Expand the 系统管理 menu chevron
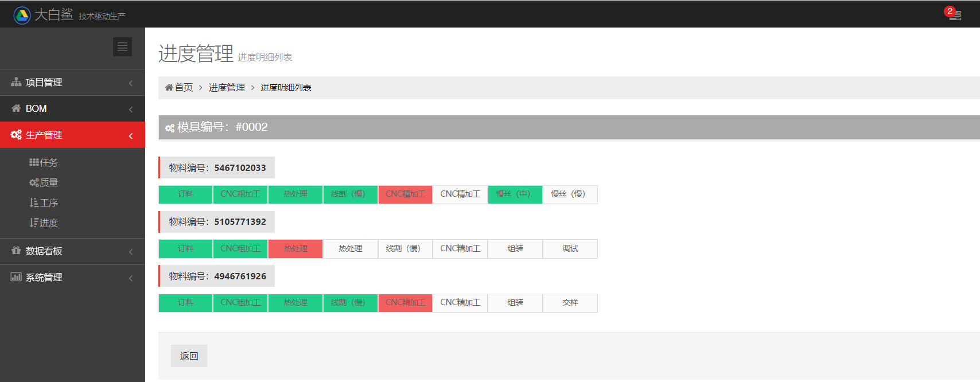 tap(131, 278)
